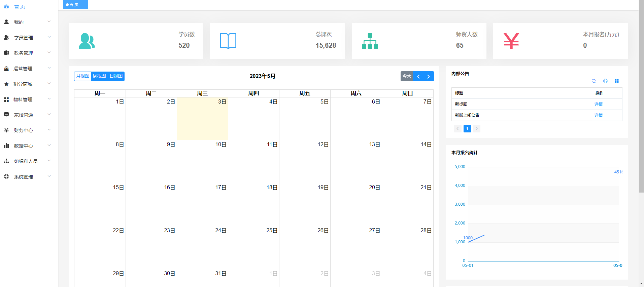This screenshot has height=287, width=644.
Task: Click the 系统管理 settings icon in sidebar
Action: point(6,176)
